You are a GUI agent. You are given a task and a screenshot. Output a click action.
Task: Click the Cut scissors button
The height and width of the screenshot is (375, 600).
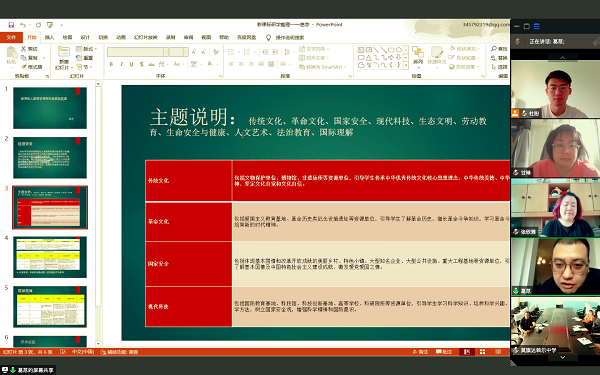pyautogui.click(x=29, y=49)
